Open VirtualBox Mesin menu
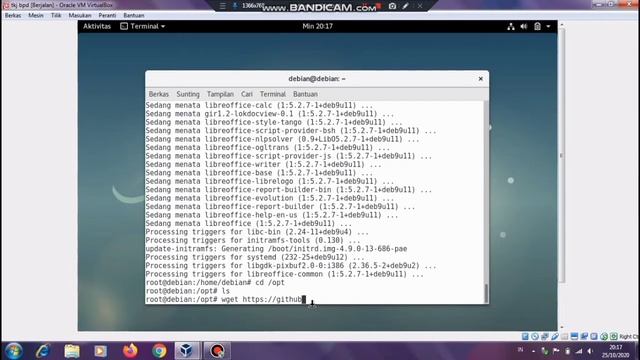The height and width of the screenshot is (360, 640). [x=36, y=15]
